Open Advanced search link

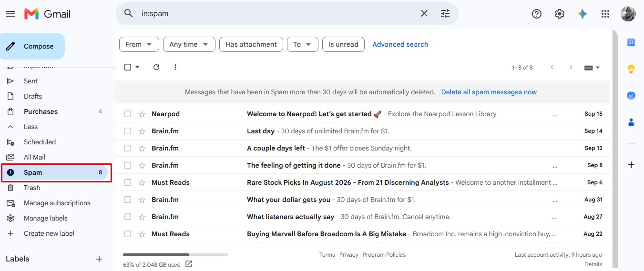pyautogui.click(x=400, y=44)
